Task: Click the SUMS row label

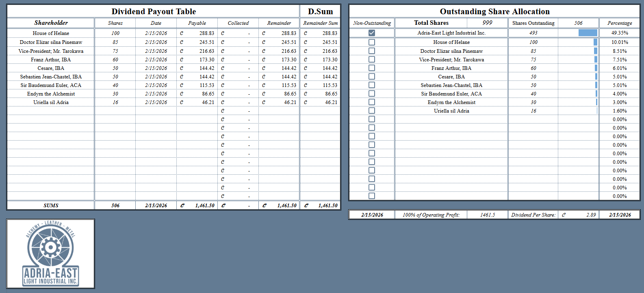Action: (x=51, y=206)
